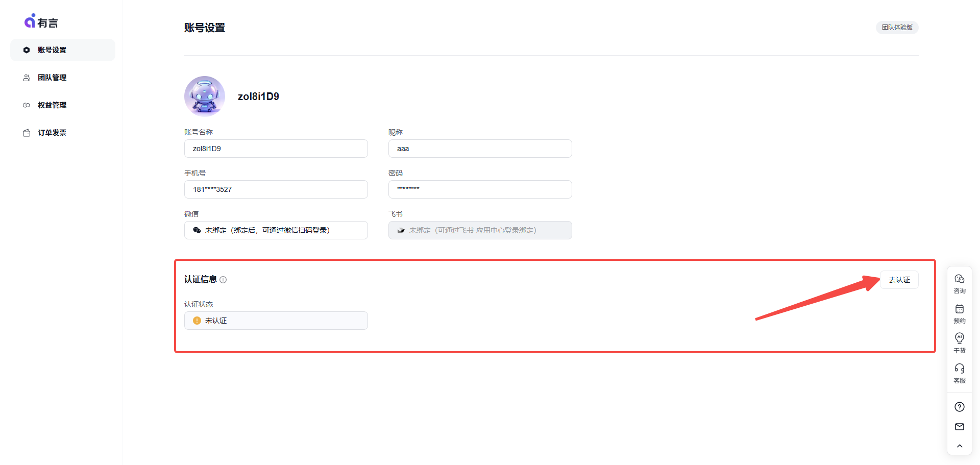Click the 手机号 field
The image size is (980, 465).
click(276, 189)
